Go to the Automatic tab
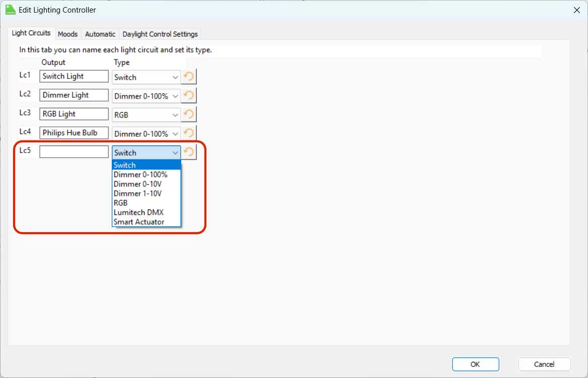Screen dimensions: 588x378 click(100, 34)
